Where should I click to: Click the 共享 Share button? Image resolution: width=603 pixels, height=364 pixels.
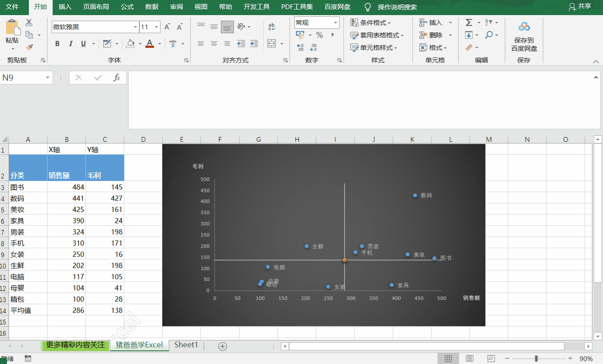coord(580,6)
